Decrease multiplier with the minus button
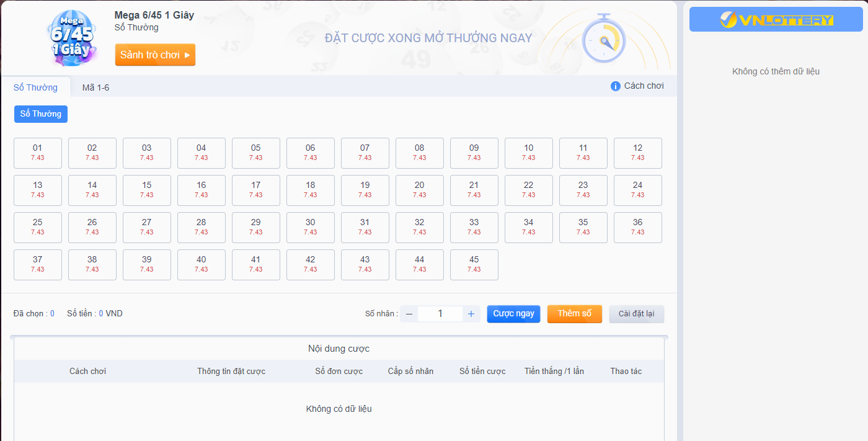Screen dimensions: 868x441 409,314
